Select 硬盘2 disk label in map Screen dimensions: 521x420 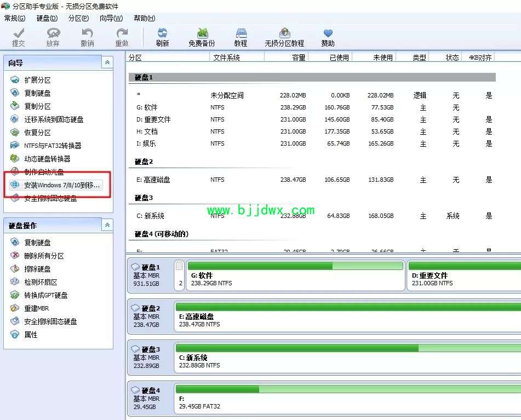click(150, 317)
